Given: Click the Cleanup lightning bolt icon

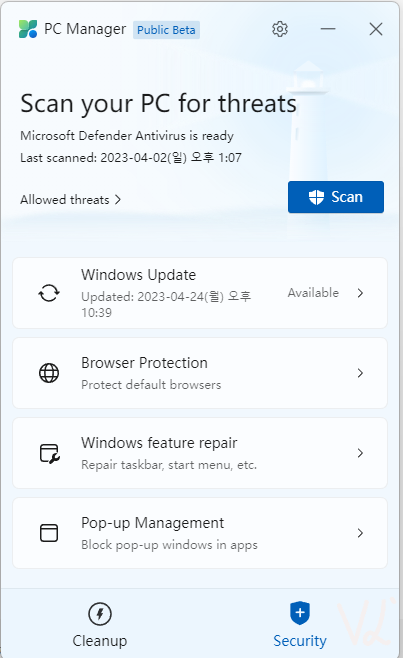Looking at the screenshot, I should pyautogui.click(x=100, y=614).
